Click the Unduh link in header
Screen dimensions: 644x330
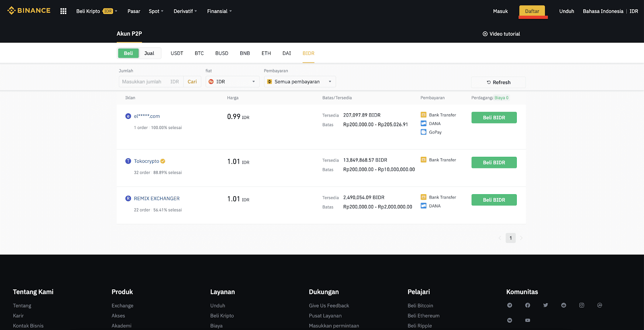point(567,11)
